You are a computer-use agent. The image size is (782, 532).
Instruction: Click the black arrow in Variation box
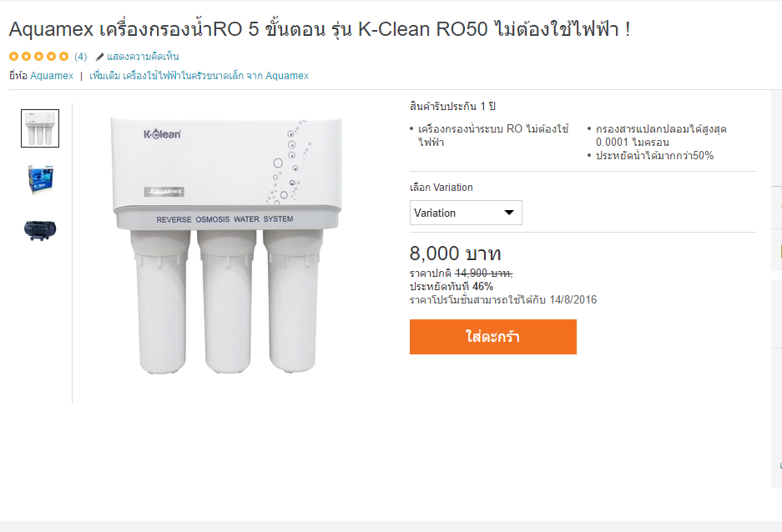point(509,213)
